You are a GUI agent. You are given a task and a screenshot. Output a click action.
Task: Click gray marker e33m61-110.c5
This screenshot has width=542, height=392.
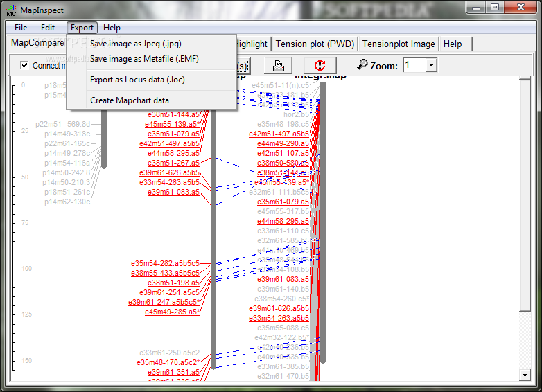tap(283, 231)
